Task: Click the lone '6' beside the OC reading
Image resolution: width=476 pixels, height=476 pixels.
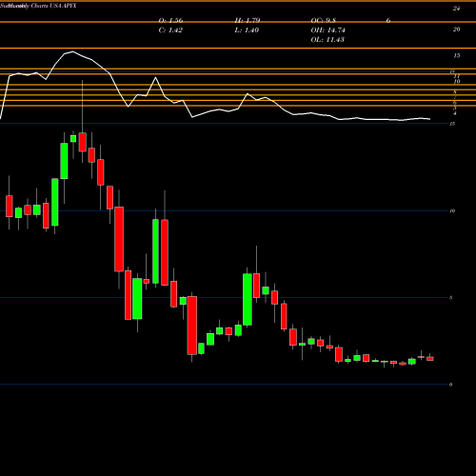Action: click(388, 21)
